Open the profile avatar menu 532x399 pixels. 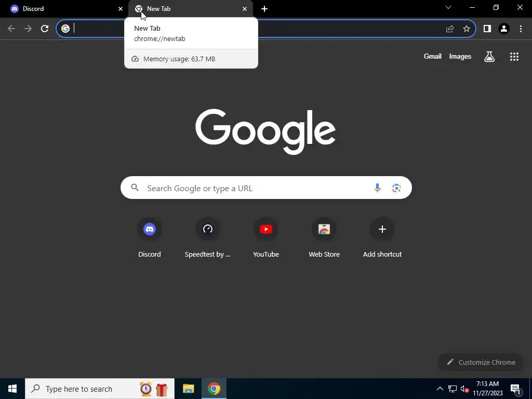click(x=504, y=29)
